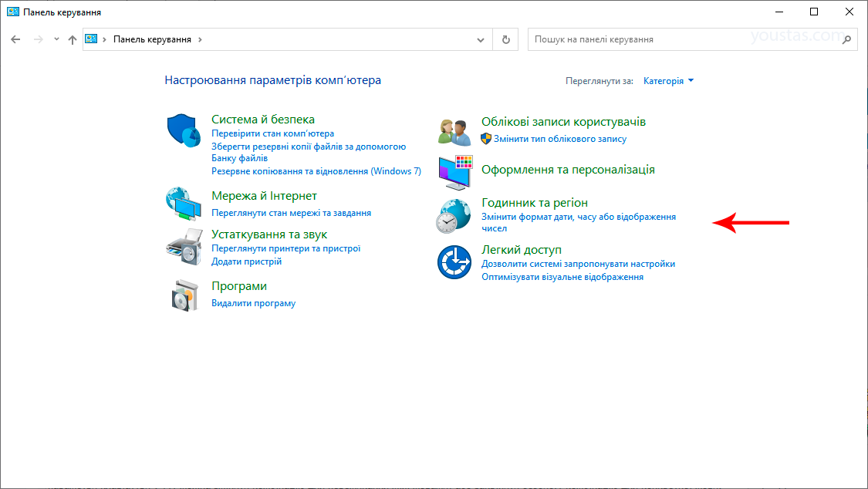
Task: Open 'Легкий доступ' category
Action: pos(522,250)
